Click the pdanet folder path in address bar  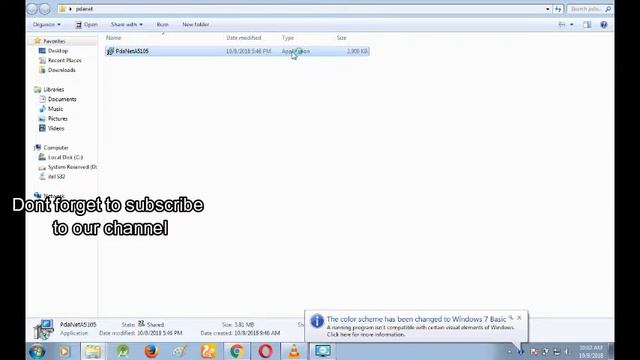point(84,9)
